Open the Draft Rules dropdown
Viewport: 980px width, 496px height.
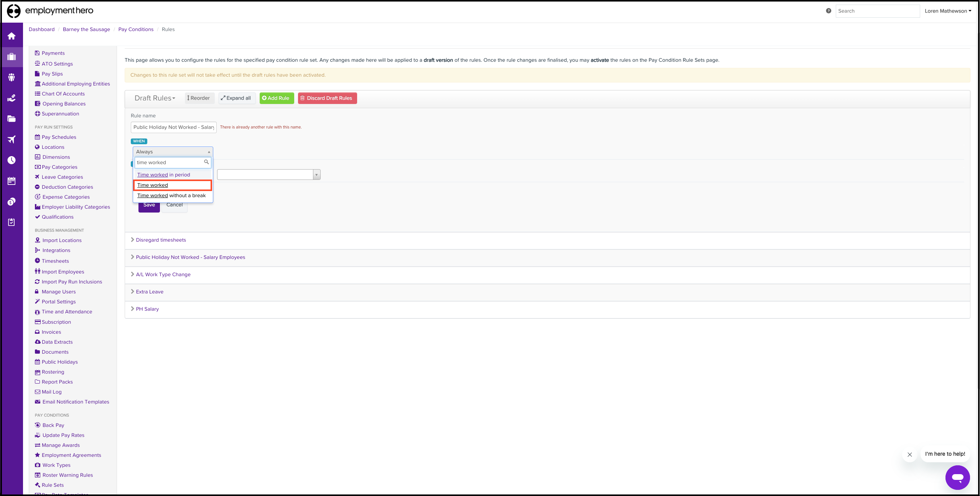(155, 98)
